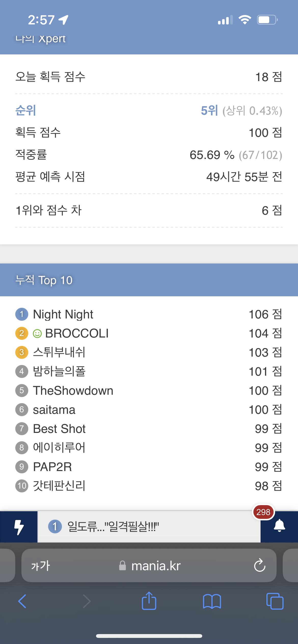Tap the 순위 rank label

[25, 111]
